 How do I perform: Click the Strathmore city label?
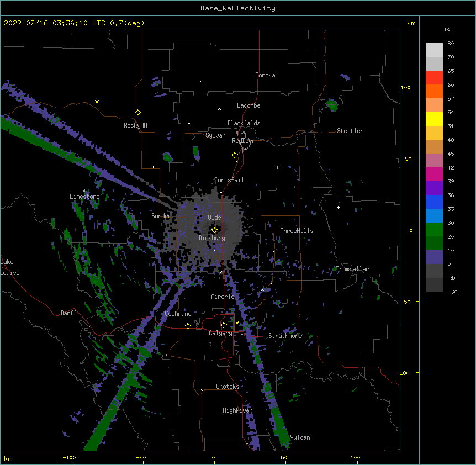pyautogui.click(x=285, y=336)
